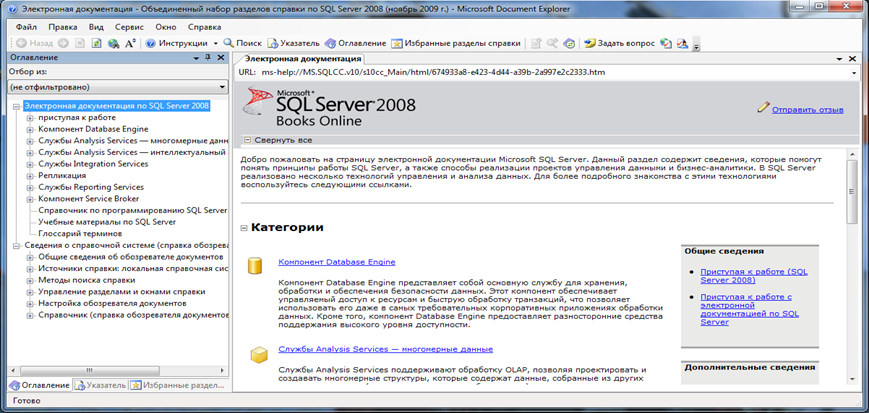Open the URL field dropdown arrow
Screen dimensions: 869x413
[x=853, y=73]
